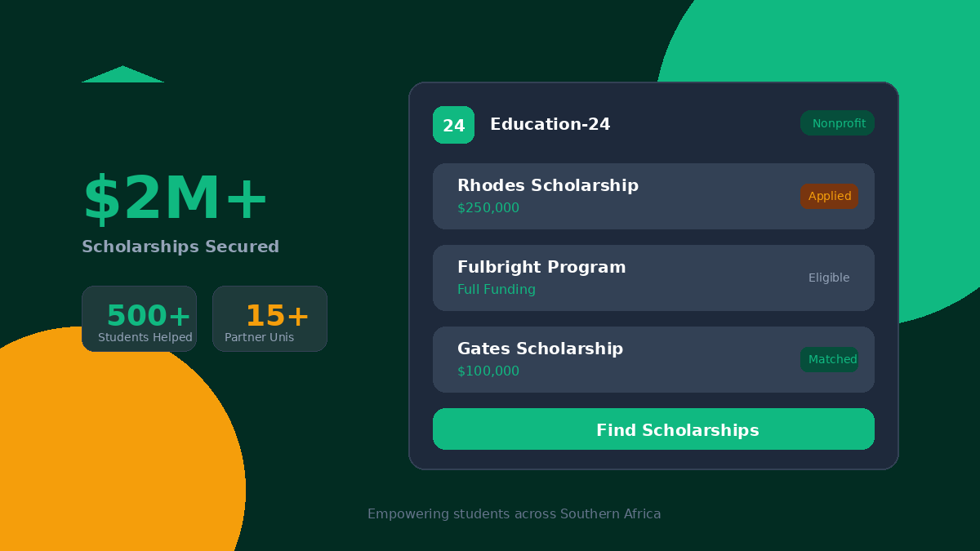
Task: Expand the 15+ Partner Unis stat box
Action: click(x=269, y=318)
